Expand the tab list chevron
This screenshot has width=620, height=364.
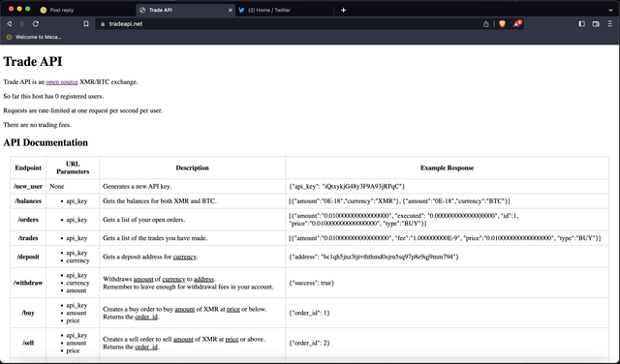[x=611, y=11]
